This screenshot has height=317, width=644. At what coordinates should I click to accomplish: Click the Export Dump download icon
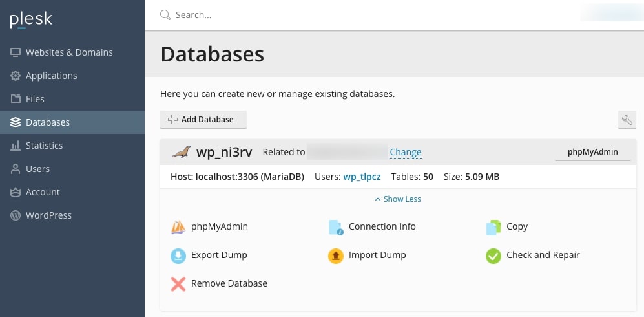(x=178, y=256)
